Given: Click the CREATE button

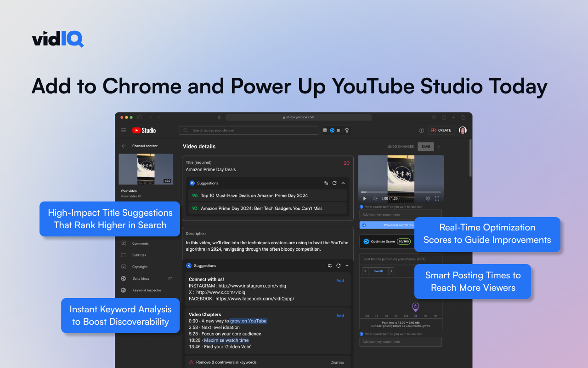Looking at the screenshot, I should tap(441, 130).
